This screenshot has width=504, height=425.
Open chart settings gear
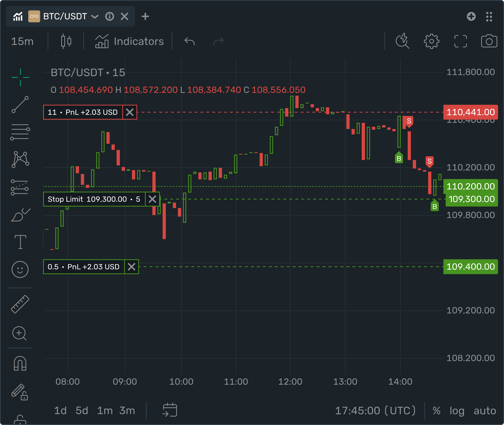click(x=431, y=41)
